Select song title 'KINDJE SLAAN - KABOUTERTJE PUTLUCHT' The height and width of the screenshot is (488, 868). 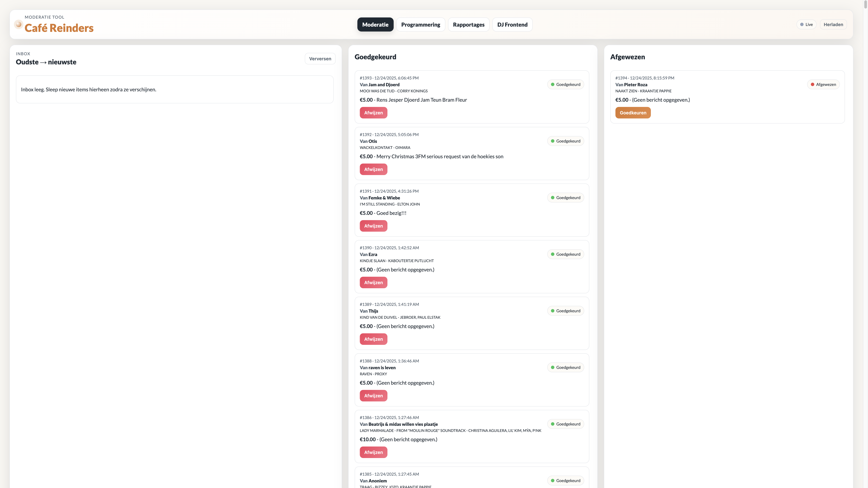[x=397, y=261]
